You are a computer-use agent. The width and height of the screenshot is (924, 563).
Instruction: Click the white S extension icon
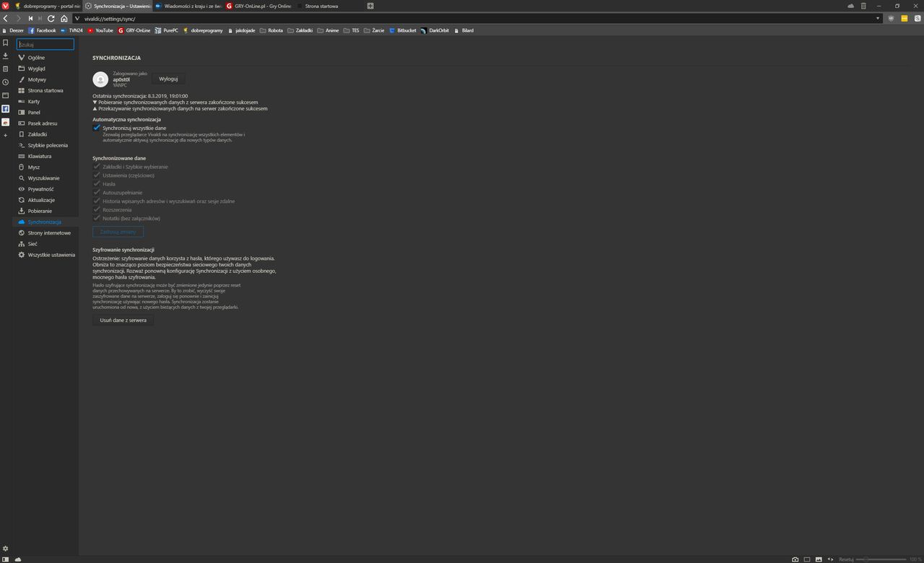916,18
